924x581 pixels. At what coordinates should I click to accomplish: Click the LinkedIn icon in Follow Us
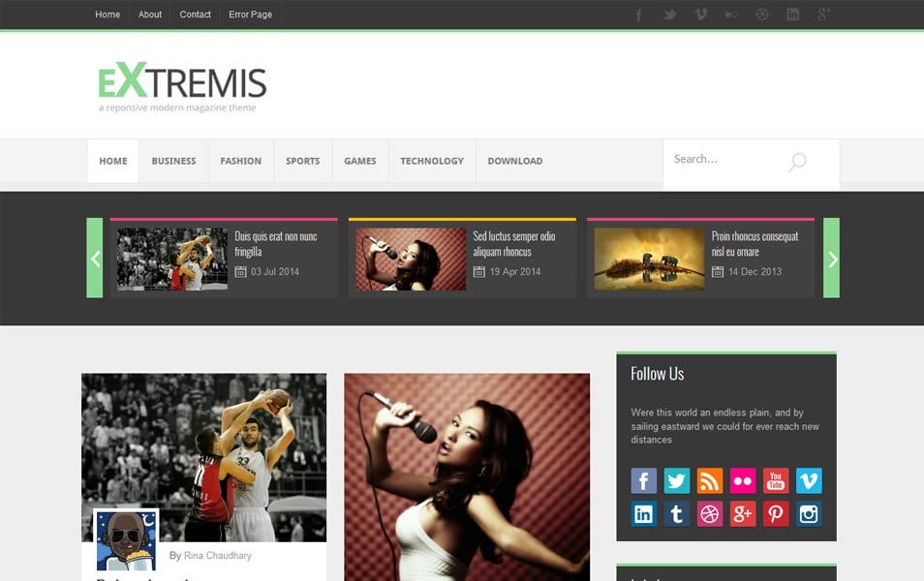(x=643, y=513)
